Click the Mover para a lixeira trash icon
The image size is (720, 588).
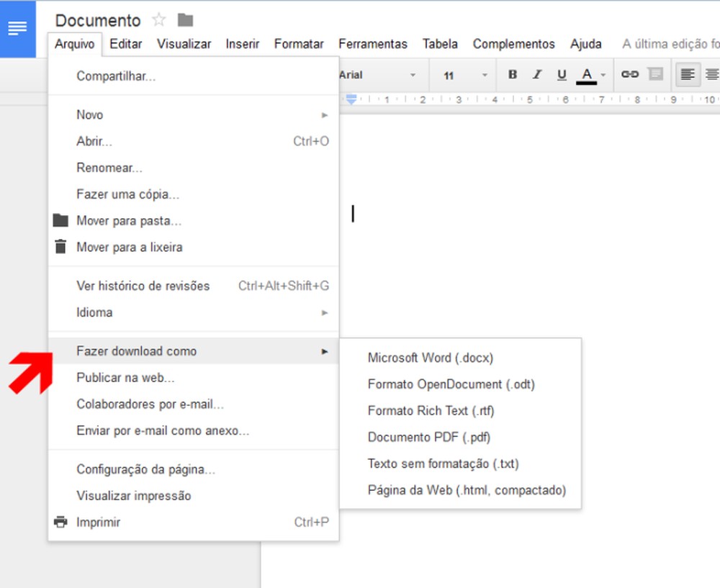coord(60,246)
